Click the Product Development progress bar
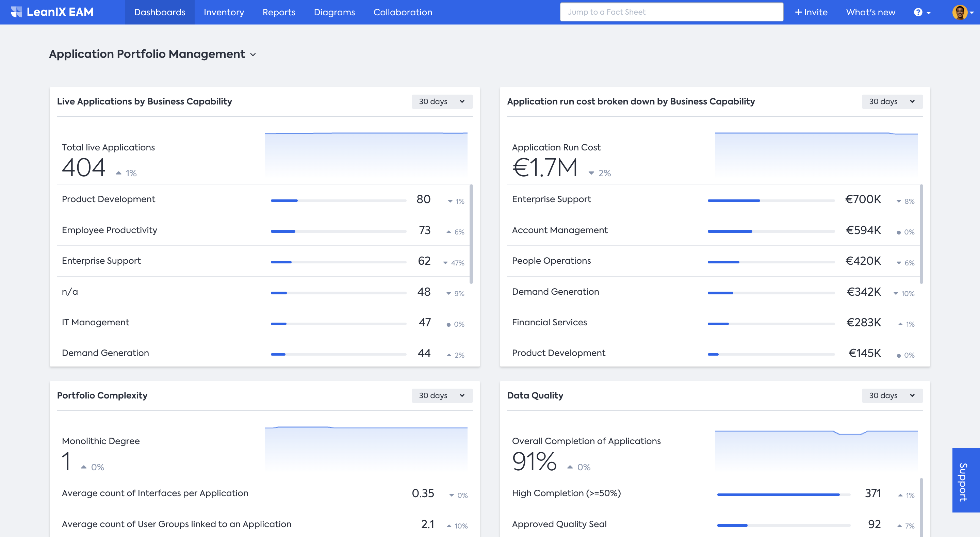Viewport: 980px width, 537px height. tap(338, 200)
